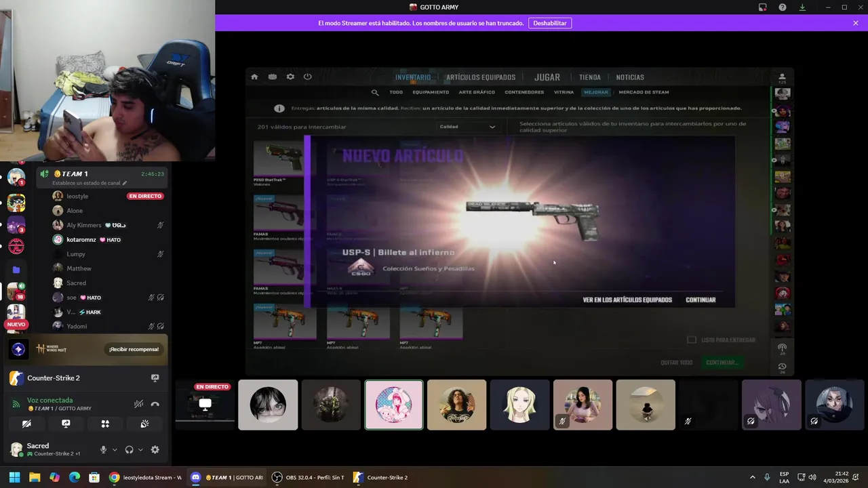Deafen headphones in Discord user panel

pos(130,449)
